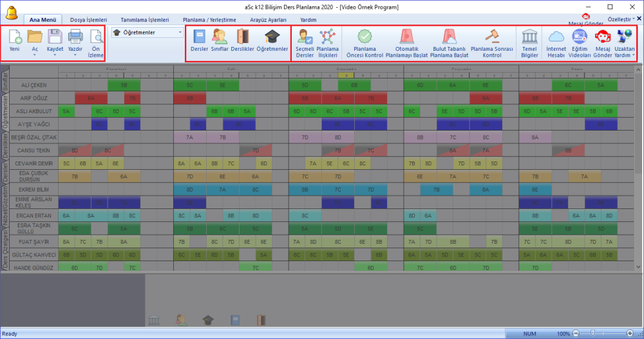Expand the Kaydet dropdown arrow

coord(55,55)
